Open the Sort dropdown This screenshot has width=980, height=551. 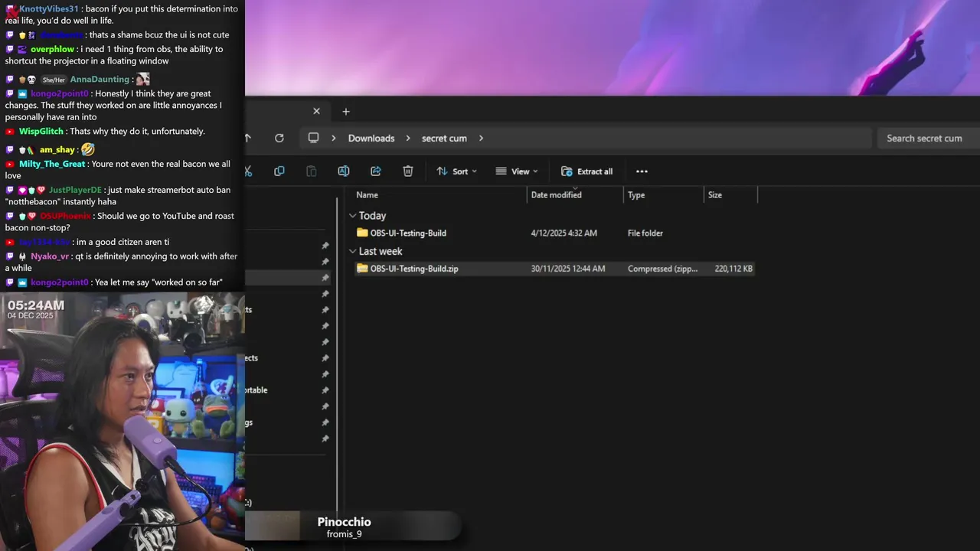457,171
